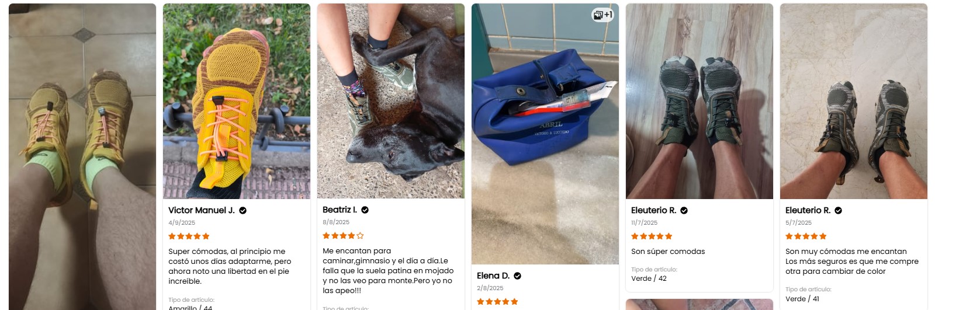Click reviewer name Victor Manuel J.
This screenshot has height=310, width=980.
[x=202, y=210]
